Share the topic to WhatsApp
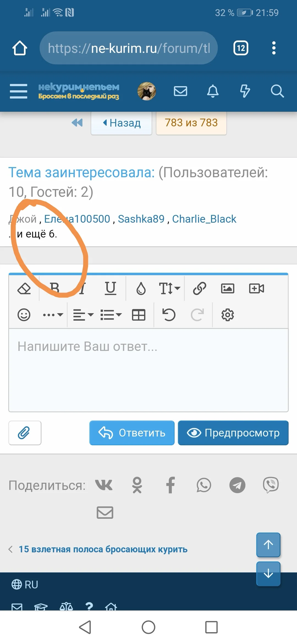297x644 pixels. pos(204,485)
